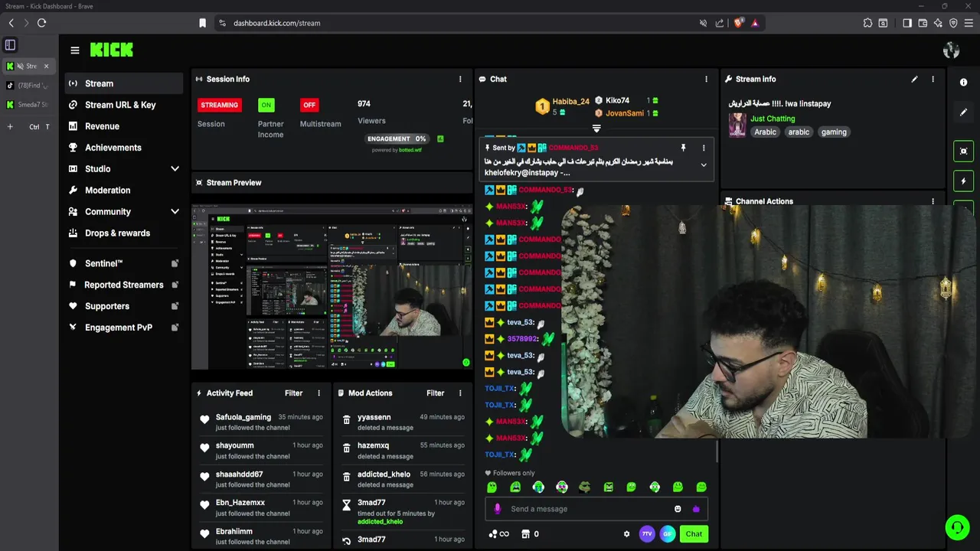Viewport: 980px width, 551px height.
Task: Click the red STREAMING session badge
Action: click(x=220, y=105)
